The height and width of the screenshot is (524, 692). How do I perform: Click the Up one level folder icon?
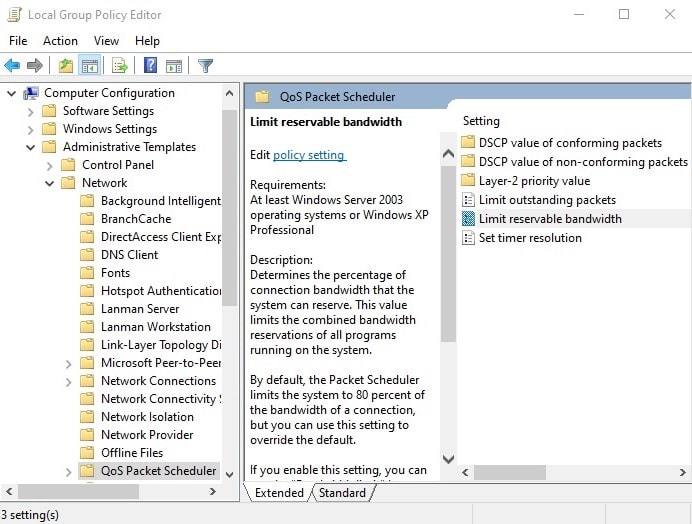click(66, 66)
